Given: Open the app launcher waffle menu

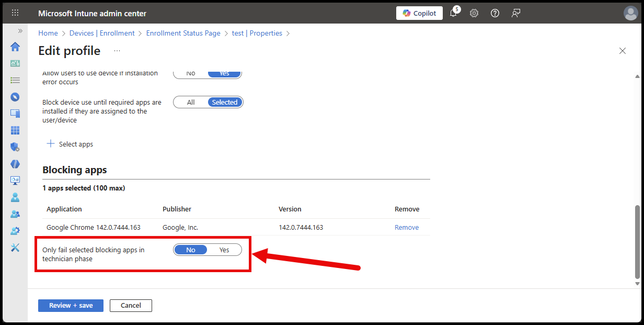Looking at the screenshot, I should [15, 13].
